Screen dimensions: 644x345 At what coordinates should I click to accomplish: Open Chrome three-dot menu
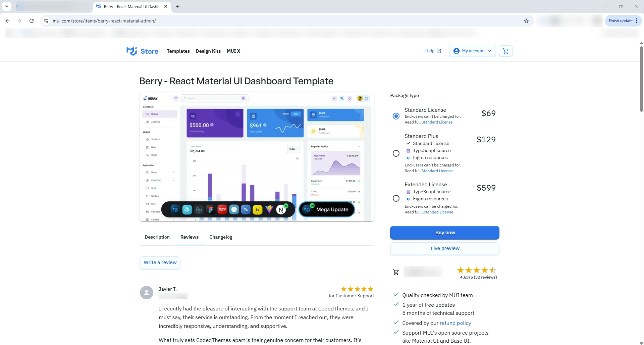pos(637,21)
